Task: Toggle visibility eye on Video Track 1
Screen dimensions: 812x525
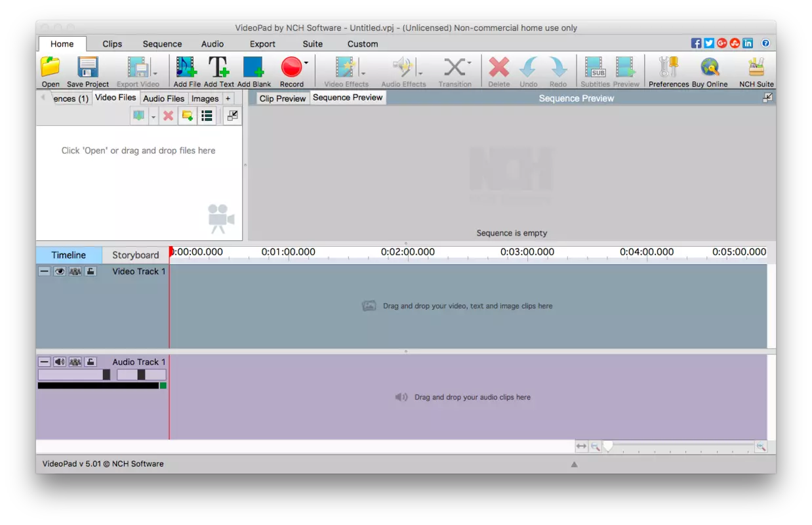Action: (59, 271)
